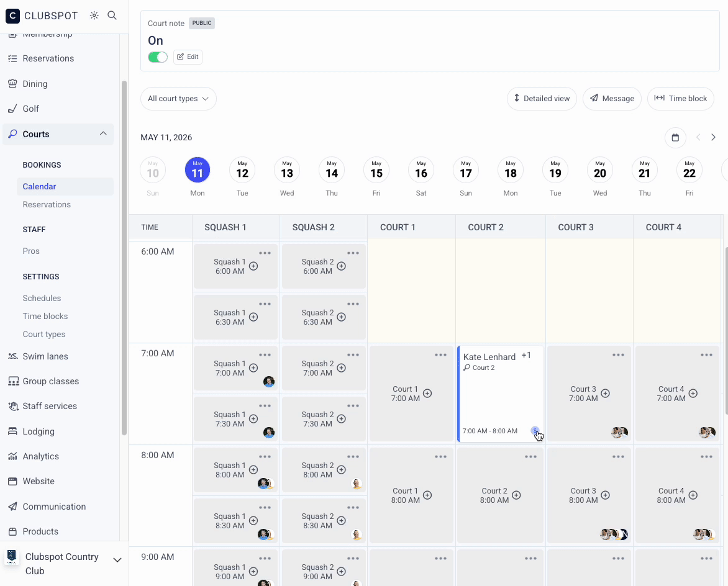Image resolution: width=728 pixels, height=586 pixels.
Task: Open three-dot menu on Squash 2 6:30 AM
Action: click(353, 304)
